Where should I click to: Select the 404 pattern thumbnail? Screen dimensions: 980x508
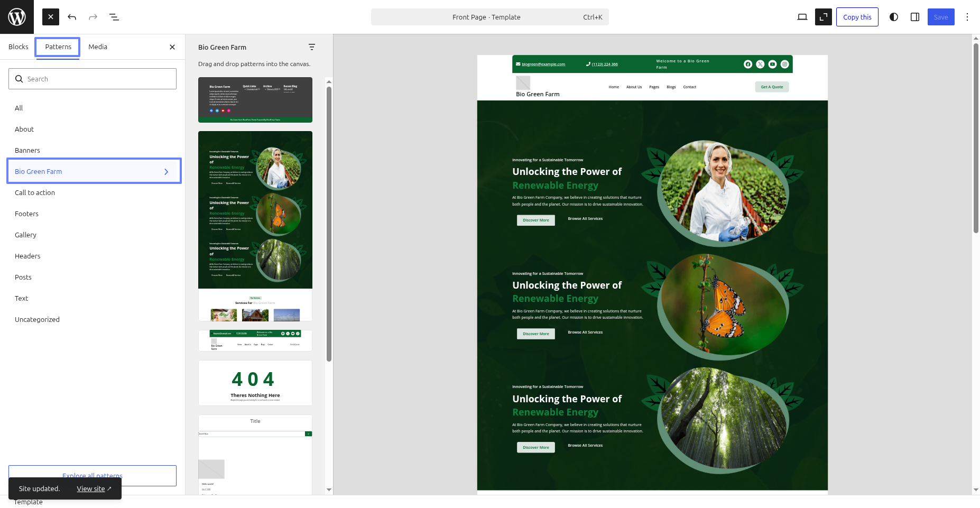tap(255, 383)
